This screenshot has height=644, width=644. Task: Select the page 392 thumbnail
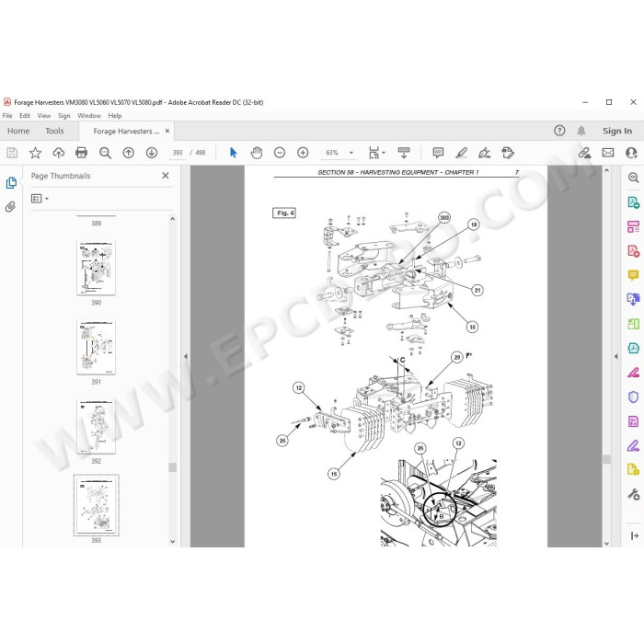[x=96, y=426]
